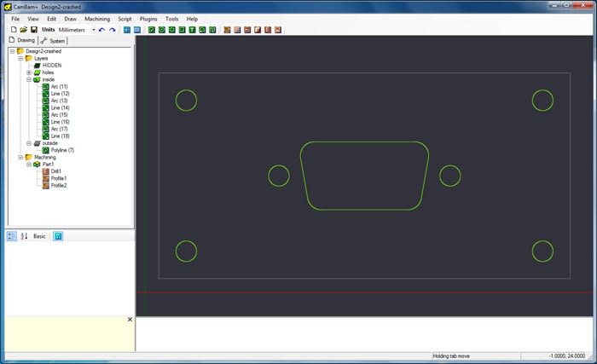Collapse the Layers folder node
This screenshot has height=364, width=597.
[20, 58]
